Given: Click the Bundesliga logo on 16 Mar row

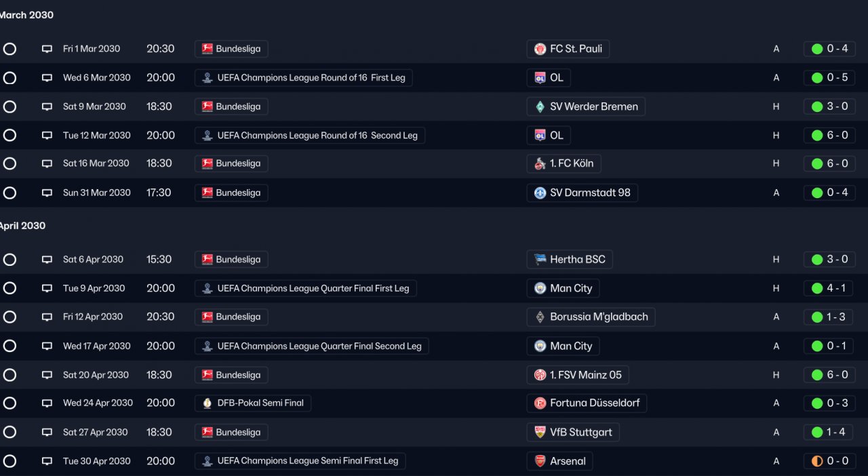Looking at the screenshot, I should tap(208, 163).
